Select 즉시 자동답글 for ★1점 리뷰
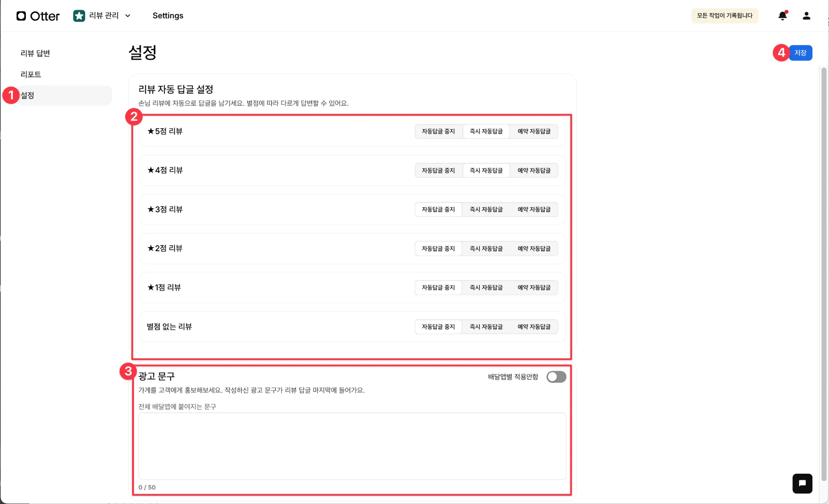Screen dimensions: 829x504 tap(486, 287)
